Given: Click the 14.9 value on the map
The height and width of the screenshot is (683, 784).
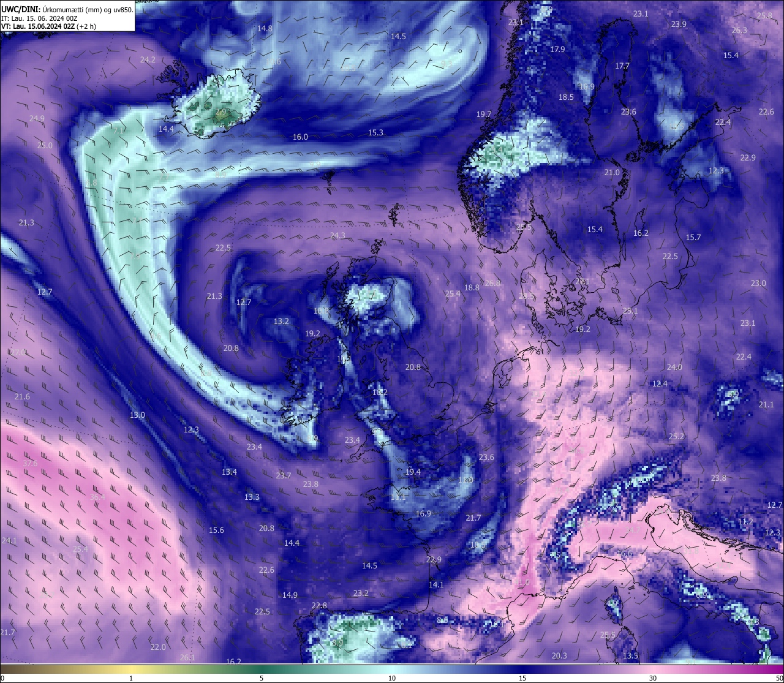Looking at the screenshot, I should click(x=290, y=595).
